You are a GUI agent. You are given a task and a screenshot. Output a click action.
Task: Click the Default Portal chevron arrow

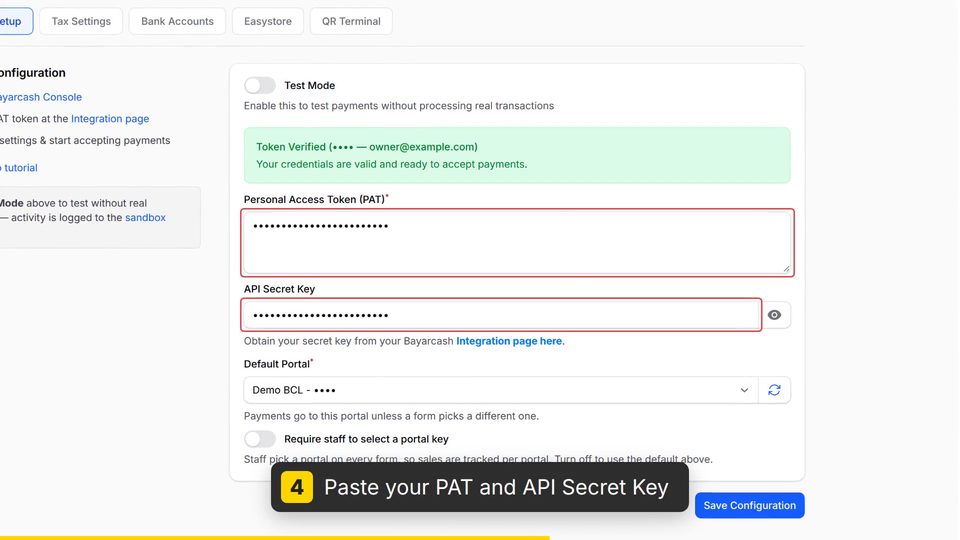[x=744, y=390]
